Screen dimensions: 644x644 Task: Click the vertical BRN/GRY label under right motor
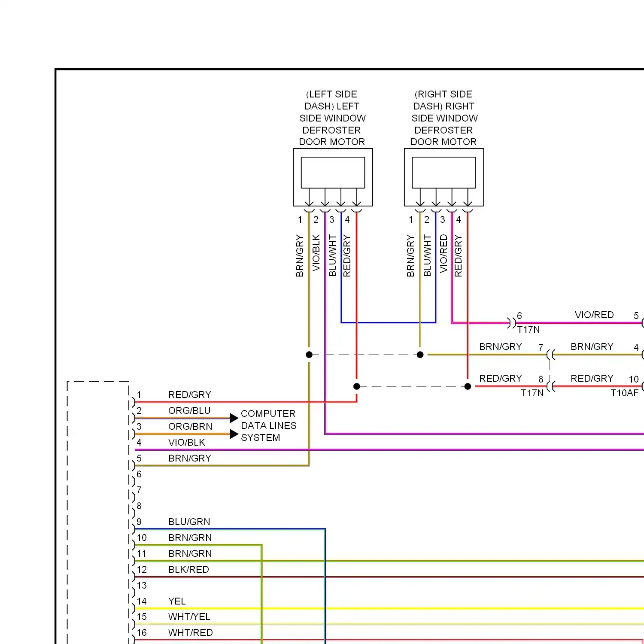pyautogui.click(x=410, y=255)
